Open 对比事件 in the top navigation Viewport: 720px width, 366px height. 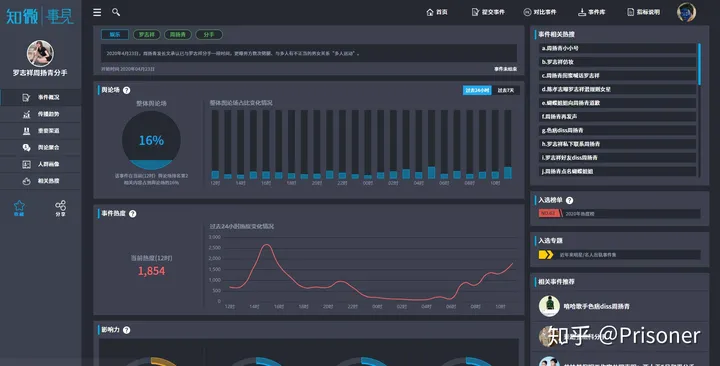540,12
